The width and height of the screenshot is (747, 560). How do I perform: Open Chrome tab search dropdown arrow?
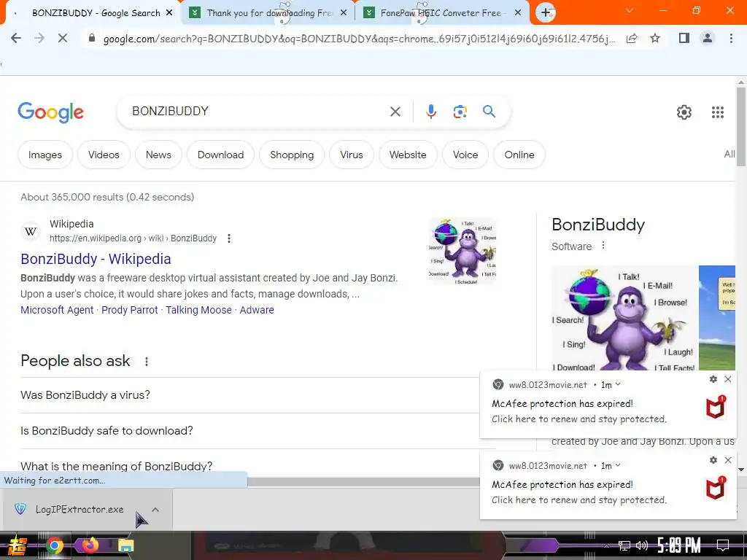coord(630,10)
